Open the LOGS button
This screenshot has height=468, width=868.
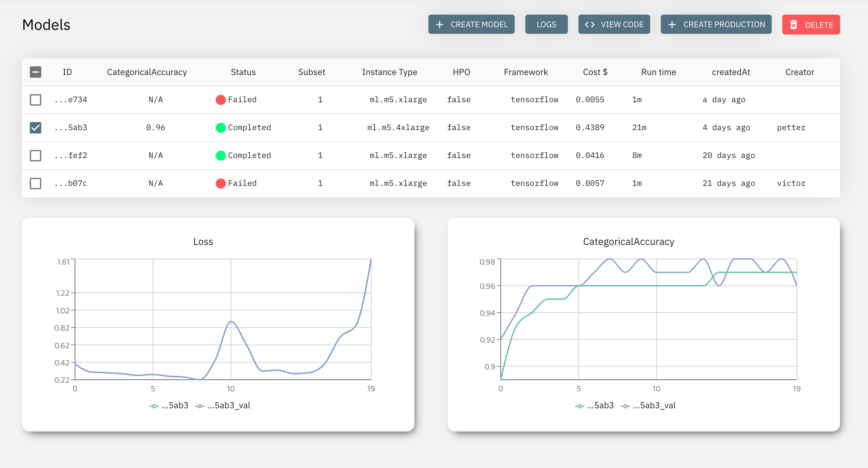[546, 25]
